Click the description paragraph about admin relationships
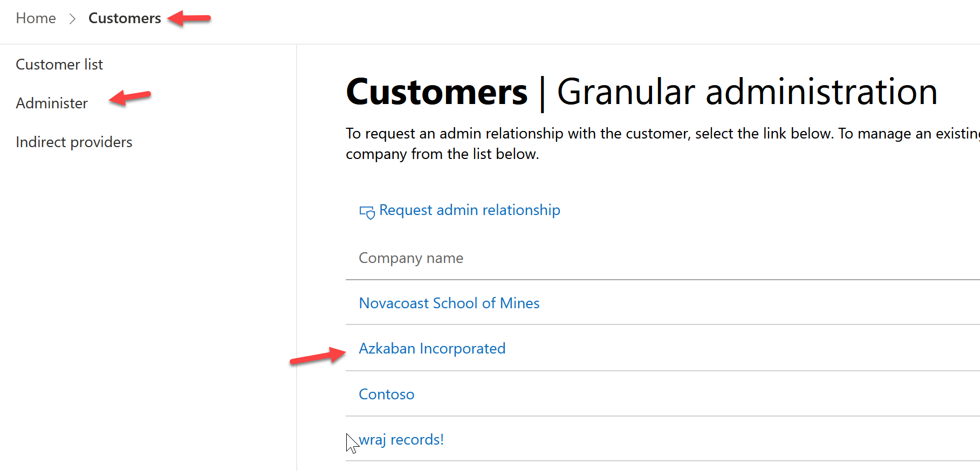Viewport: 980px width, 471px height. tap(593, 144)
